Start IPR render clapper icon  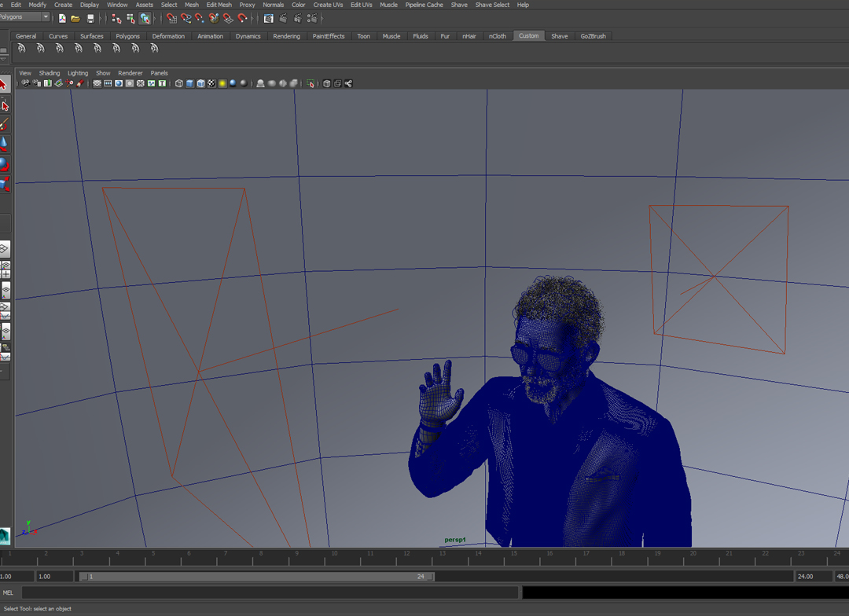coord(297,18)
